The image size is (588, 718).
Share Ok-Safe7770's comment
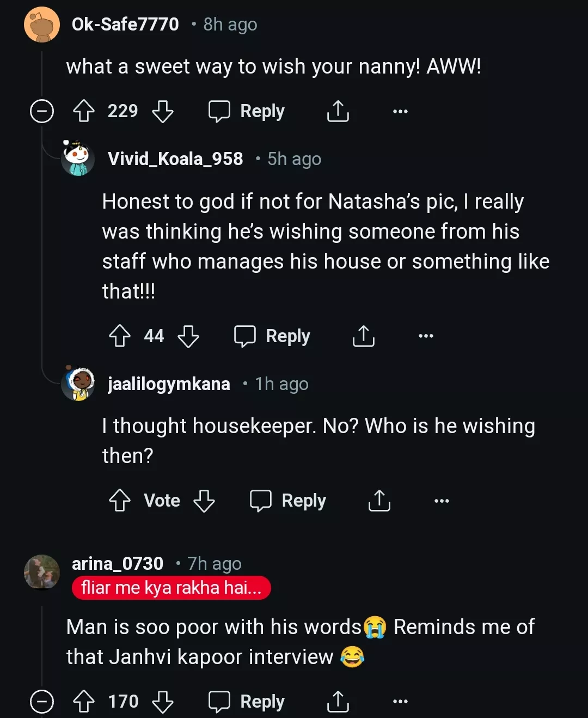[338, 112]
